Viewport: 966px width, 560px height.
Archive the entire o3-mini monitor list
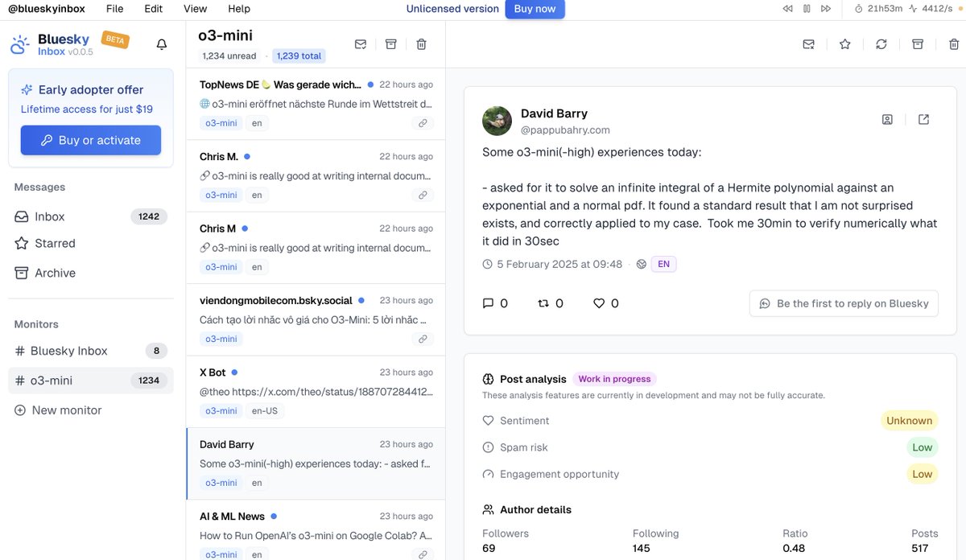(390, 44)
